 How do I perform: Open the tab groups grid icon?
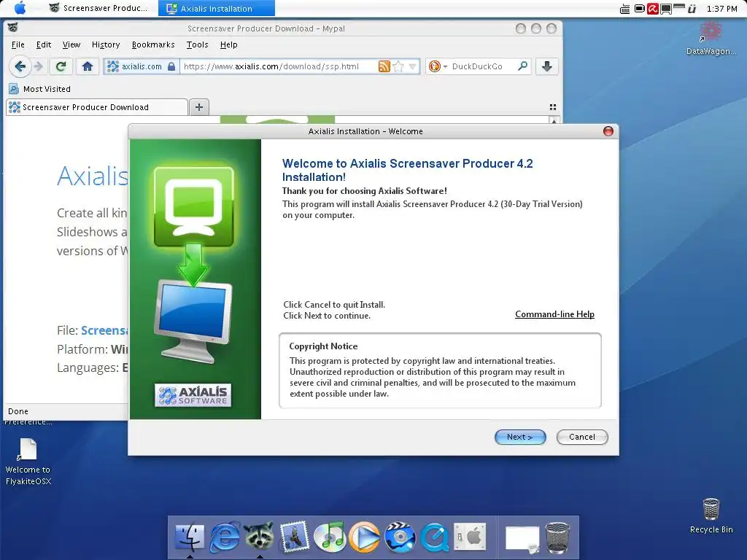[x=553, y=107]
